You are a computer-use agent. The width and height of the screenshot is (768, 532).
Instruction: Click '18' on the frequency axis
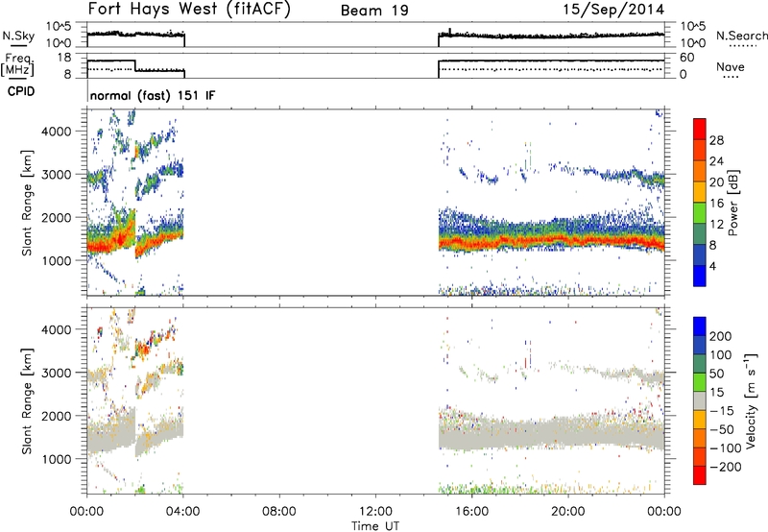coord(64,58)
